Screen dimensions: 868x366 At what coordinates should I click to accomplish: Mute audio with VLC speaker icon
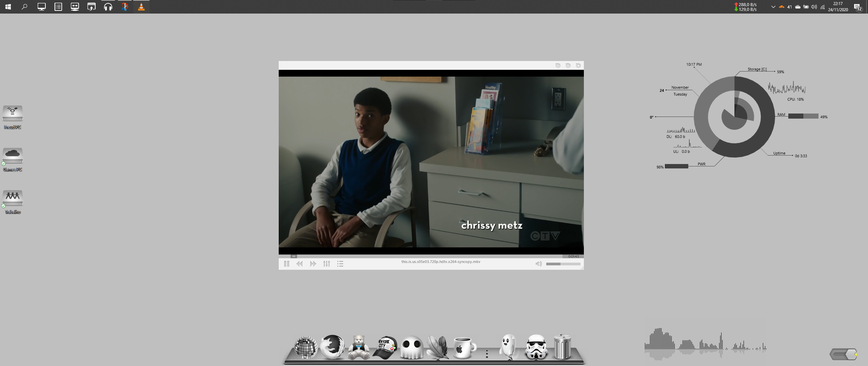pos(538,264)
